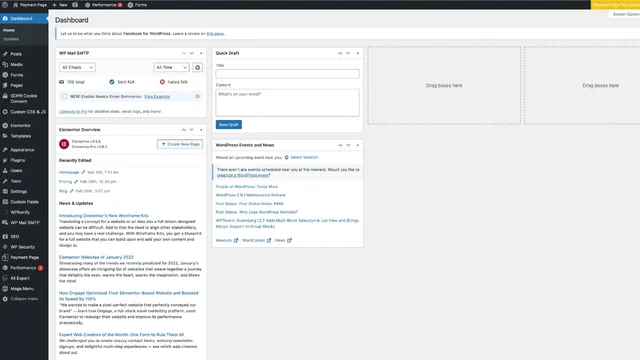This screenshot has height=360, width=640.
Task: Click the Facebook for WordPress review link
Action: [215, 33]
